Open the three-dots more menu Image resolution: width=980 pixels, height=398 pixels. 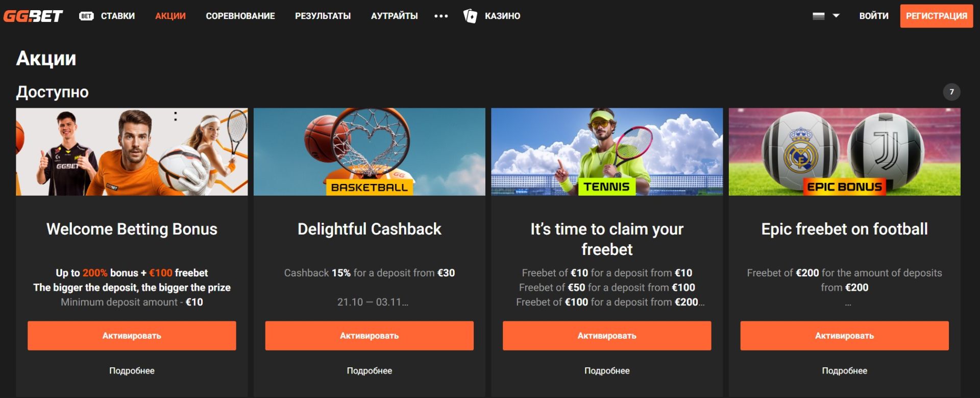tap(441, 16)
